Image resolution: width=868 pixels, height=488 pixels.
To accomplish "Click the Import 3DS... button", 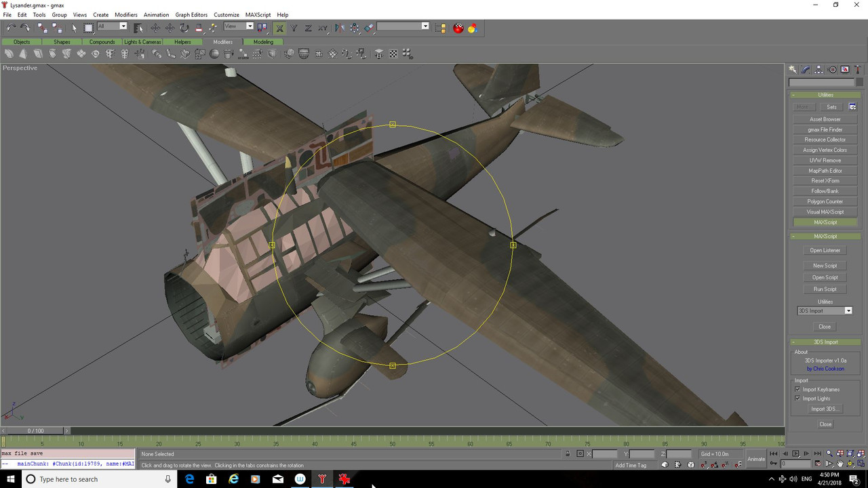I will [825, 409].
